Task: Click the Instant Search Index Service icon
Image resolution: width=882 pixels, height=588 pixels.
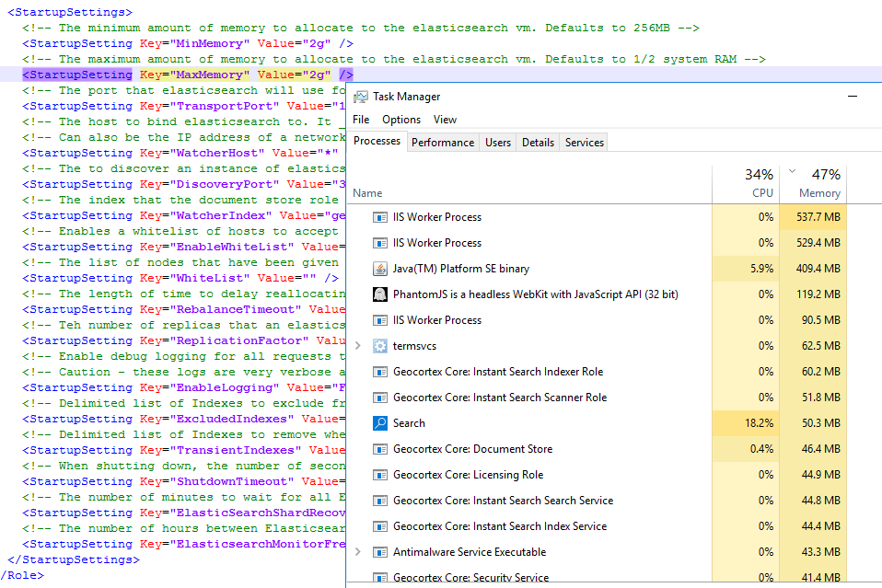Action: 380,526
